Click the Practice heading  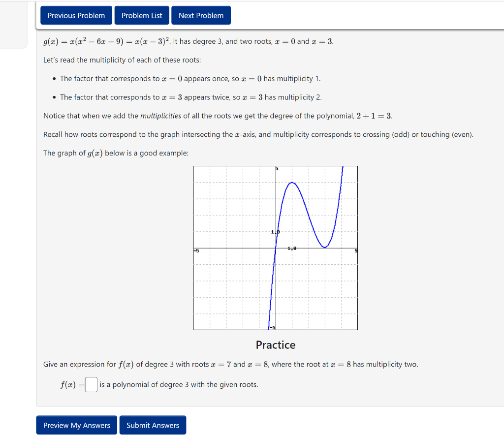click(x=275, y=345)
